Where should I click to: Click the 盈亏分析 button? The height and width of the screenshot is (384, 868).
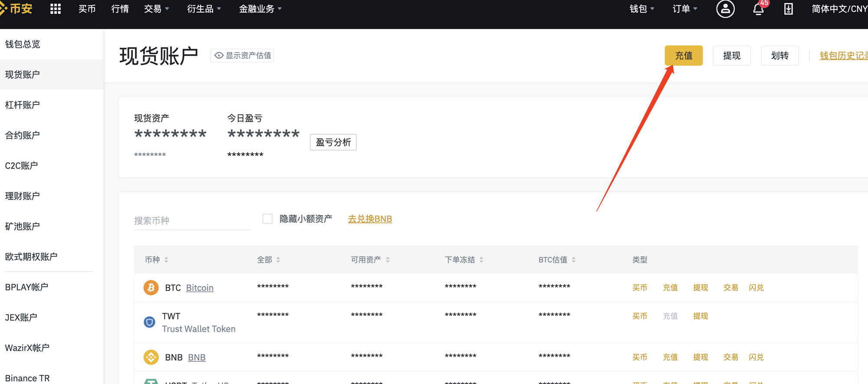tap(333, 142)
